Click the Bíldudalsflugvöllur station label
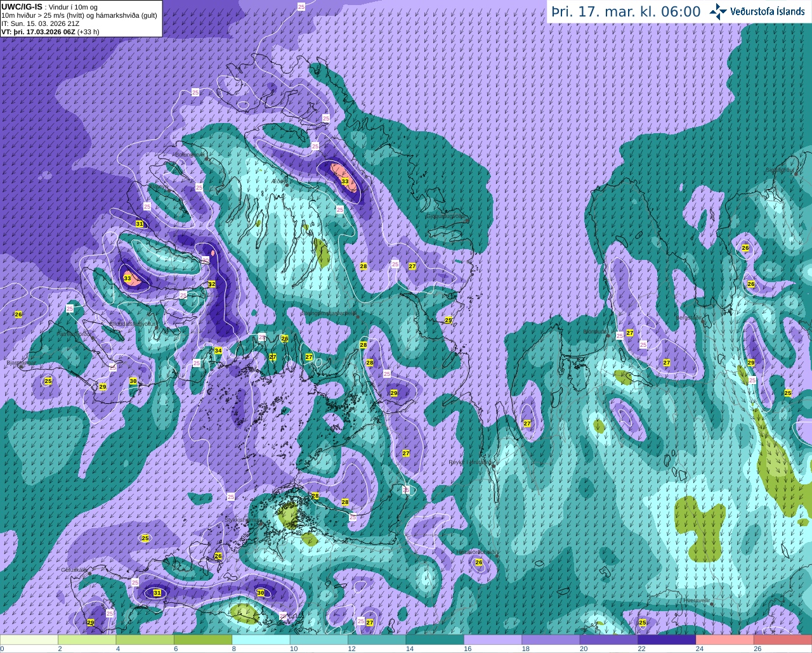Screen dimensions: 812x653 pos(132,323)
